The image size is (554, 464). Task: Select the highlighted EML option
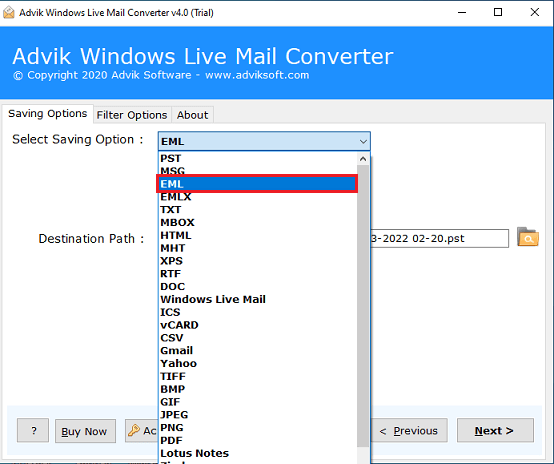click(x=258, y=184)
